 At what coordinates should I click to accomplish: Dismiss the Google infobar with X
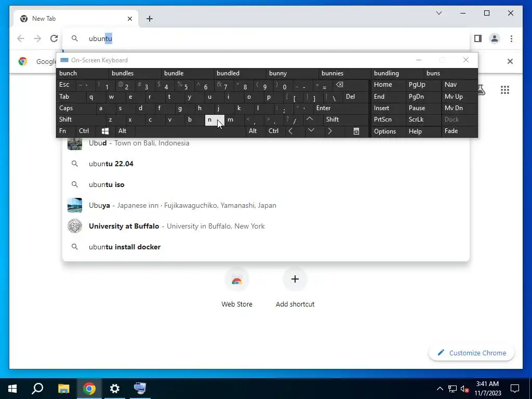[x=510, y=61]
